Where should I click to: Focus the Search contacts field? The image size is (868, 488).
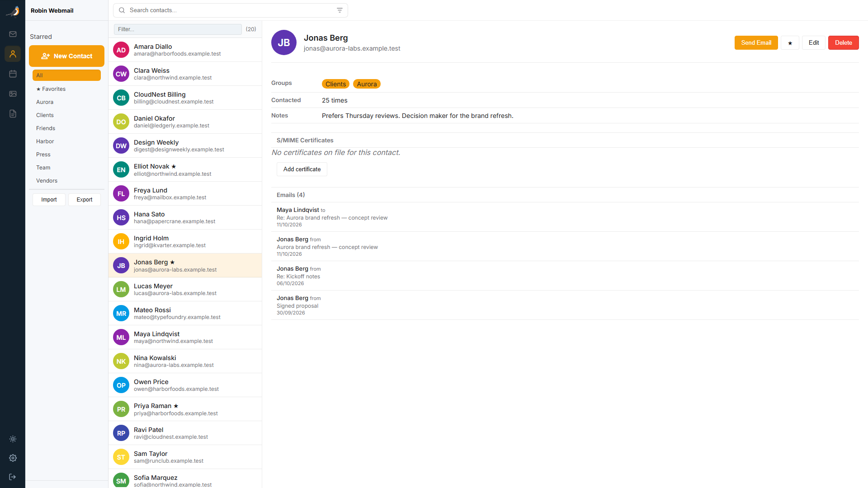tap(231, 10)
